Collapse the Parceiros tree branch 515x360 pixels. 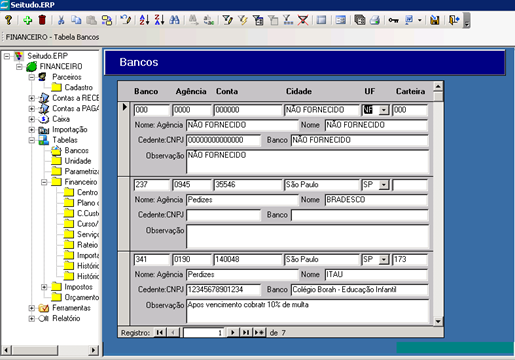click(32, 77)
